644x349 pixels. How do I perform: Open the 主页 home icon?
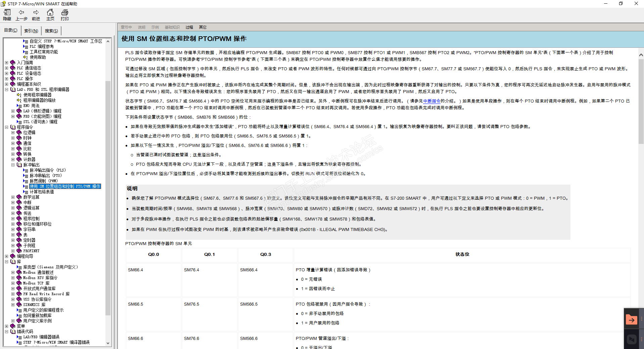coord(50,12)
